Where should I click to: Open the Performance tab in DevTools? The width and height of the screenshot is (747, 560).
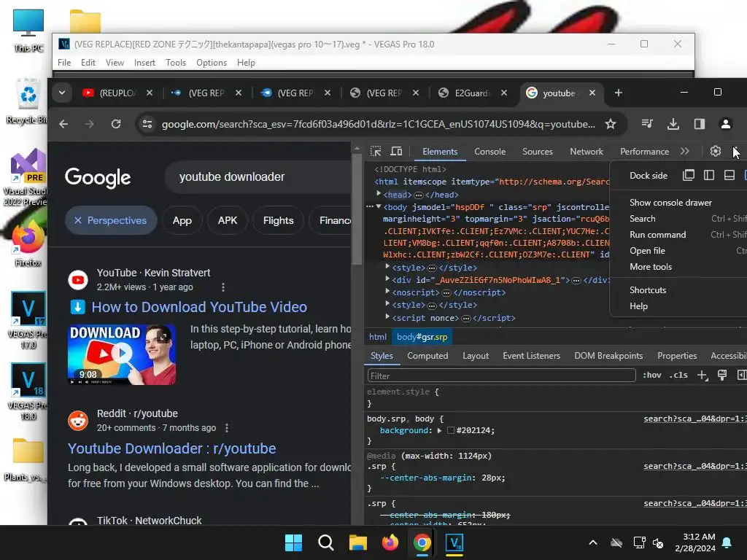645,152
